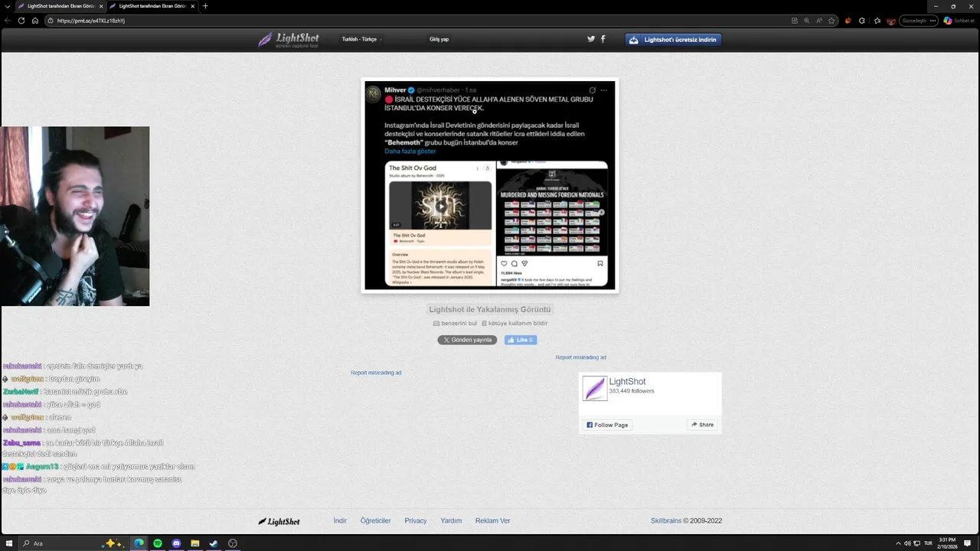Click the Giriş yap sign-in link

(x=439, y=39)
